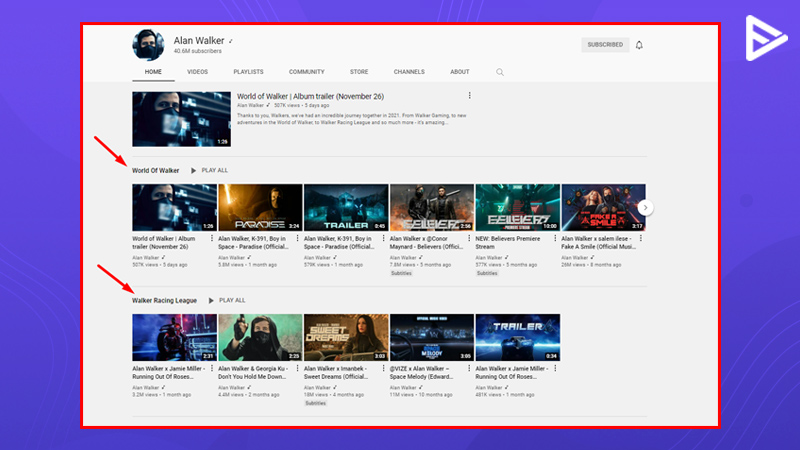
Task: Click blue TRAILER 0:45 thumbnail
Action: click(346, 208)
